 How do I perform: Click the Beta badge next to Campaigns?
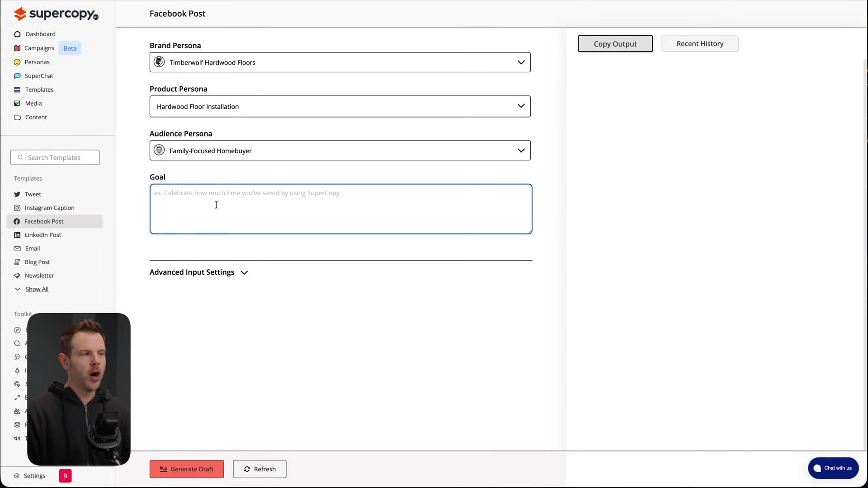[x=70, y=48]
